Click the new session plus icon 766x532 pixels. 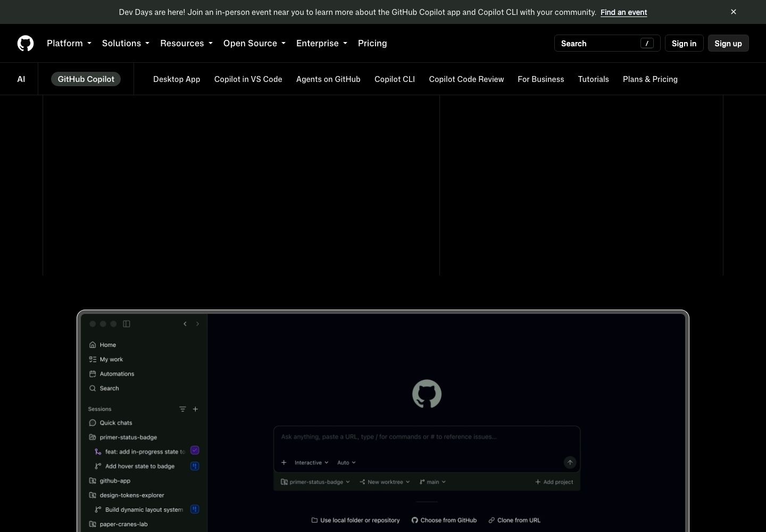195,409
